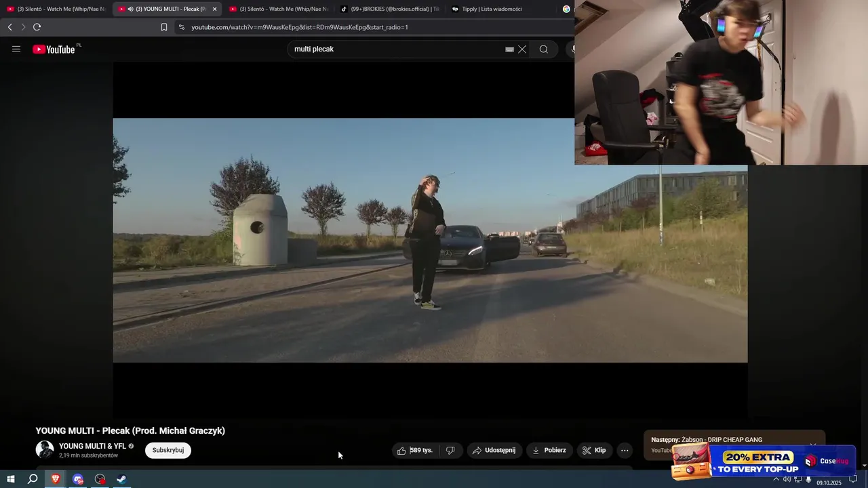Reload the current YouTube page
This screenshot has height=488, width=868.
click(37, 27)
